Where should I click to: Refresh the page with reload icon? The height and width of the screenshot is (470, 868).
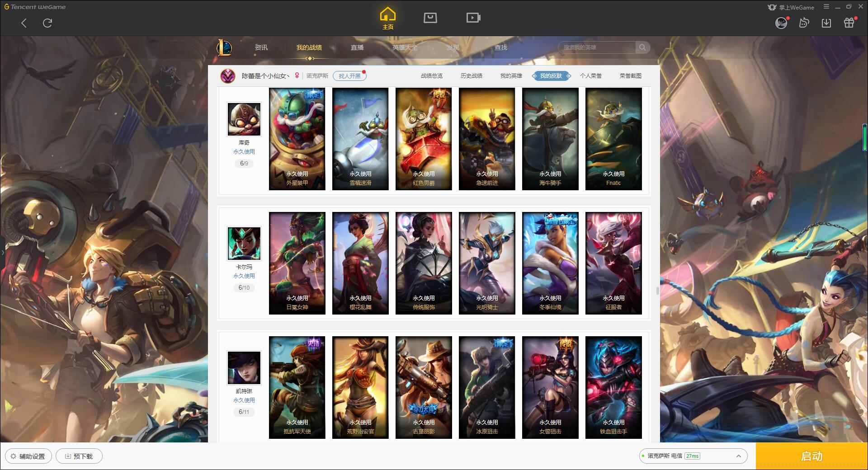[x=47, y=23]
